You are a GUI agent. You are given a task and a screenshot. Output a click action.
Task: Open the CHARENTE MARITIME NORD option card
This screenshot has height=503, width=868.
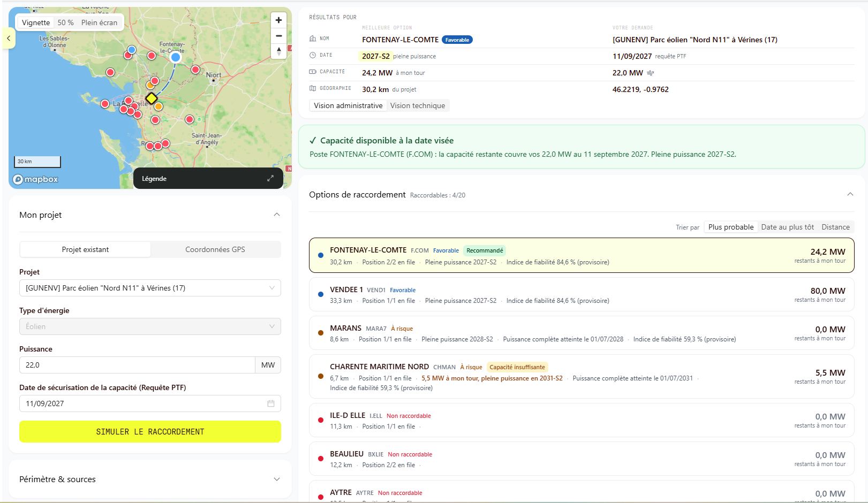point(582,376)
